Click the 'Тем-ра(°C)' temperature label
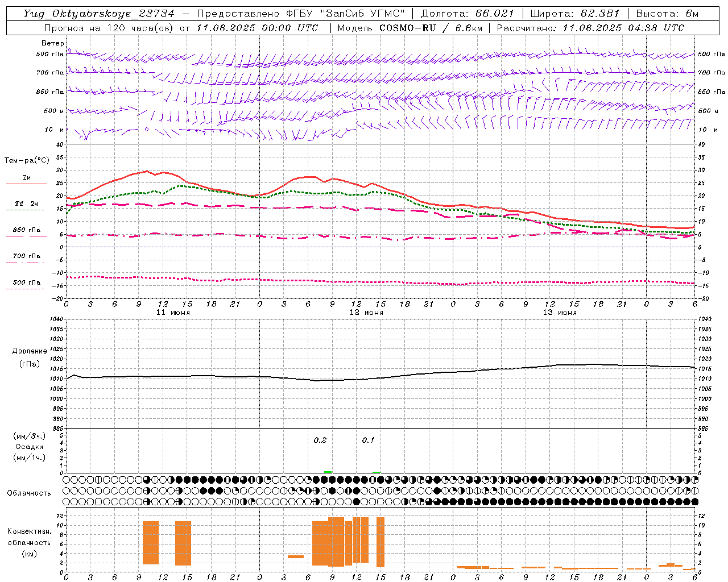Viewport: 728px width, 582px height. pos(27,161)
